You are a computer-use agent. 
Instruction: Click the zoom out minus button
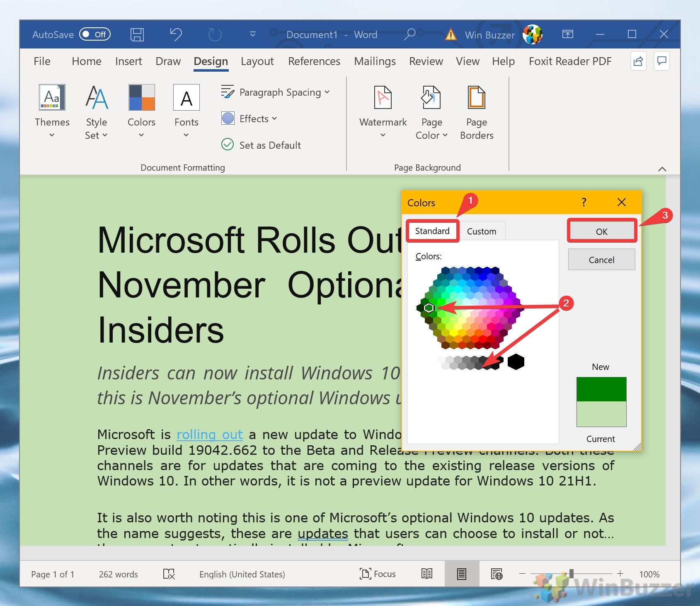523,574
